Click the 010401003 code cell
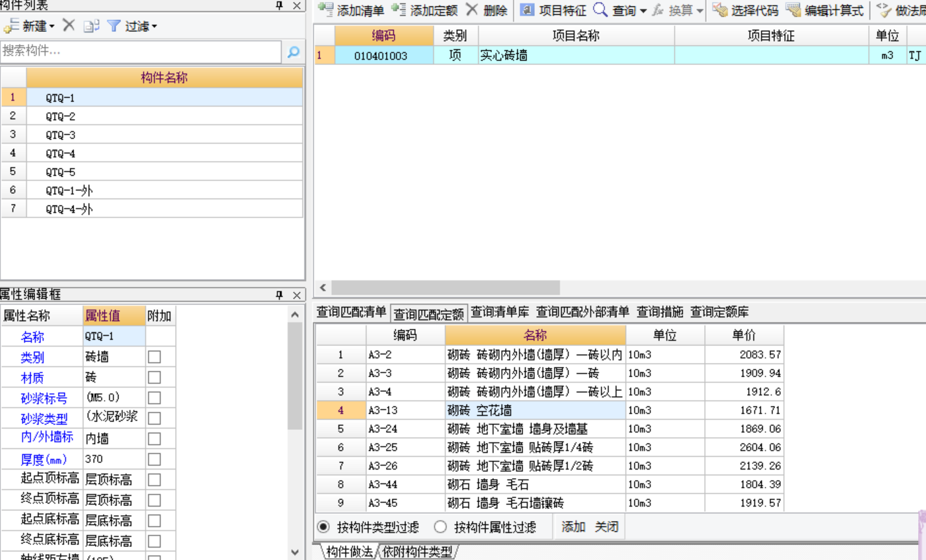The height and width of the screenshot is (560, 926). coord(384,56)
